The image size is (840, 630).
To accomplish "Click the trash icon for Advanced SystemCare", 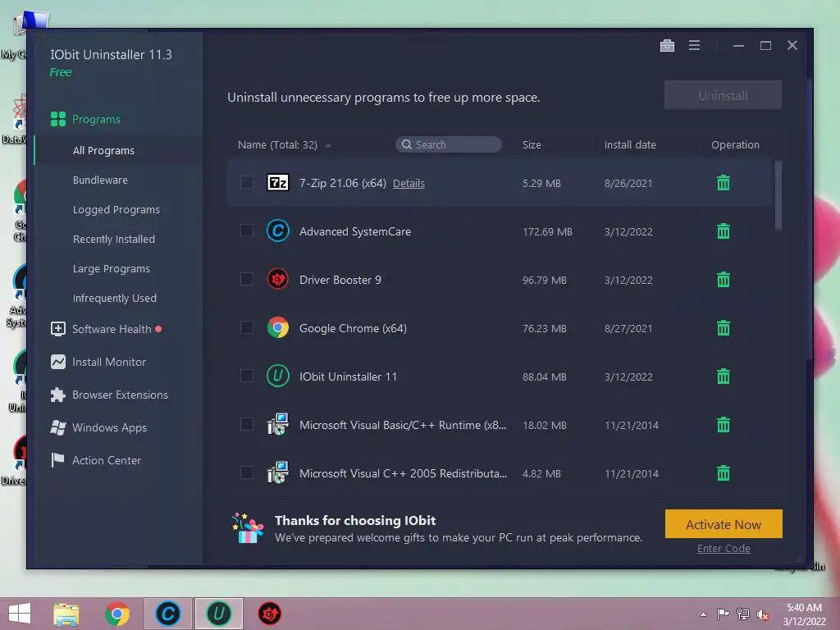I will click(724, 231).
